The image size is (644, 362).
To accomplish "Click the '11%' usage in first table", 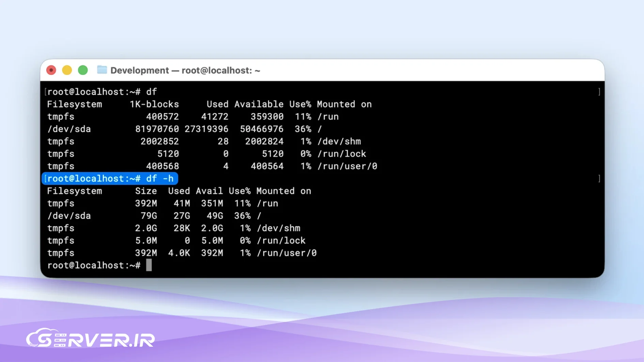I will [303, 116].
